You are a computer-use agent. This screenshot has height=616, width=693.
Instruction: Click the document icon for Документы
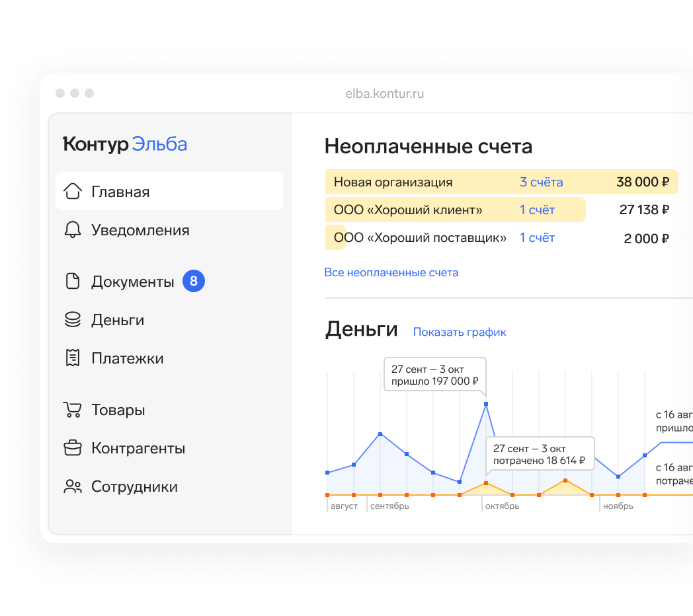click(x=73, y=282)
